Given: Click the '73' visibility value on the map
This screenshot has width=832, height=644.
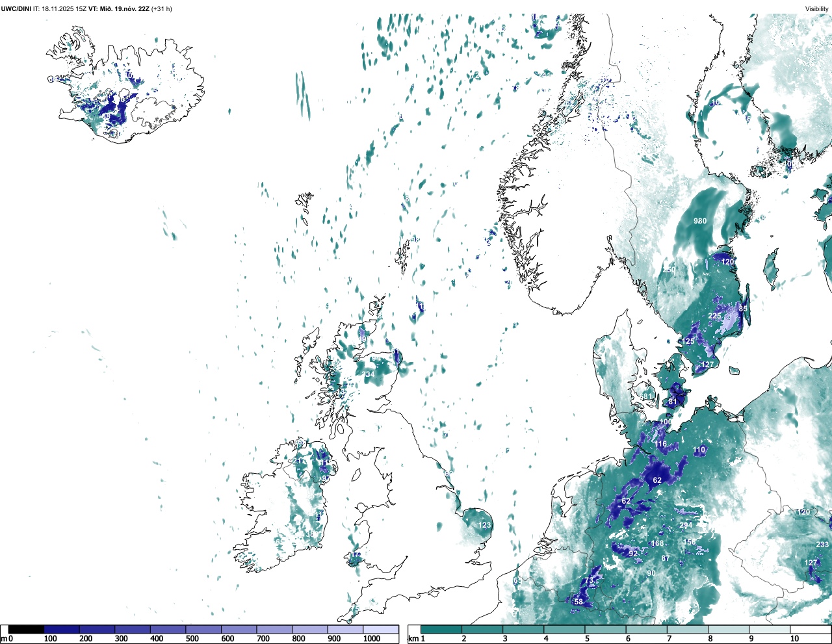Looking at the screenshot, I should (x=589, y=580).
